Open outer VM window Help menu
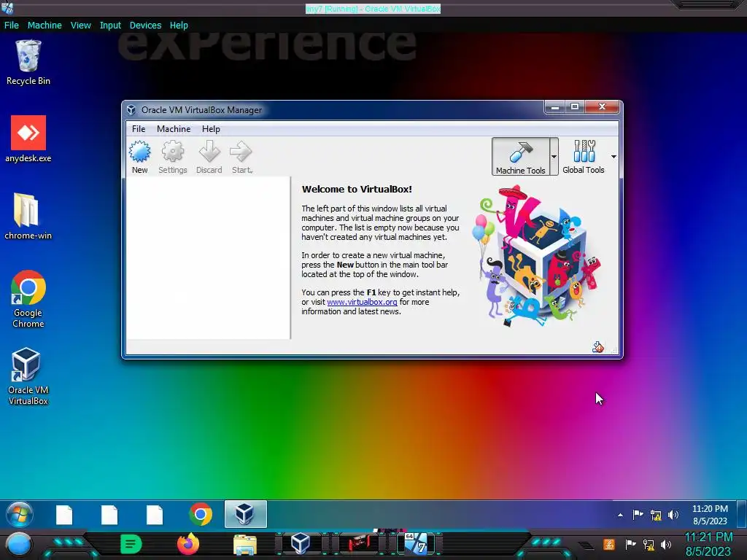The image size is (747, 560). point(179,26)
